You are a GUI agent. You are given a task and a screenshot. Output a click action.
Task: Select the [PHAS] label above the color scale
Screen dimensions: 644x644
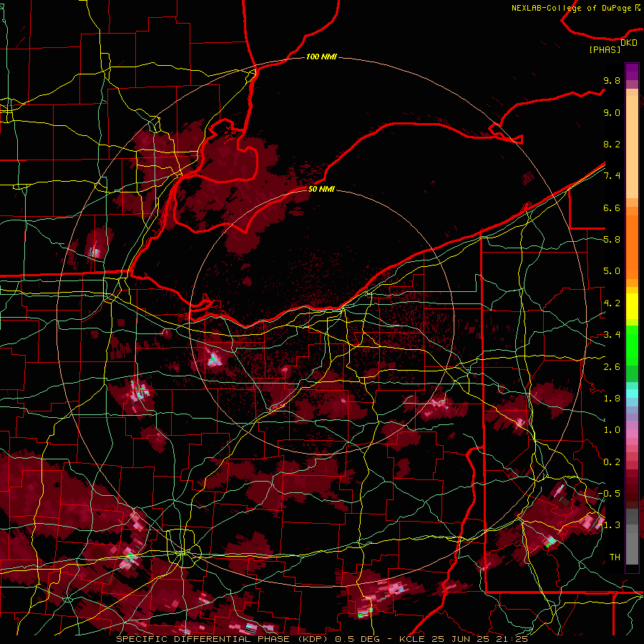pos(605,49)
